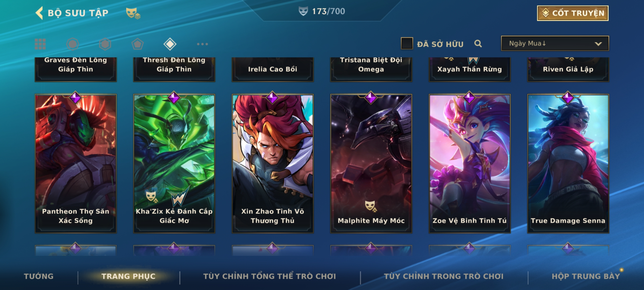Open Xin Zhao Tinh Võ Thương Thủ skin
This screenshot has height=290, width=644.
[x=273, y=164]
